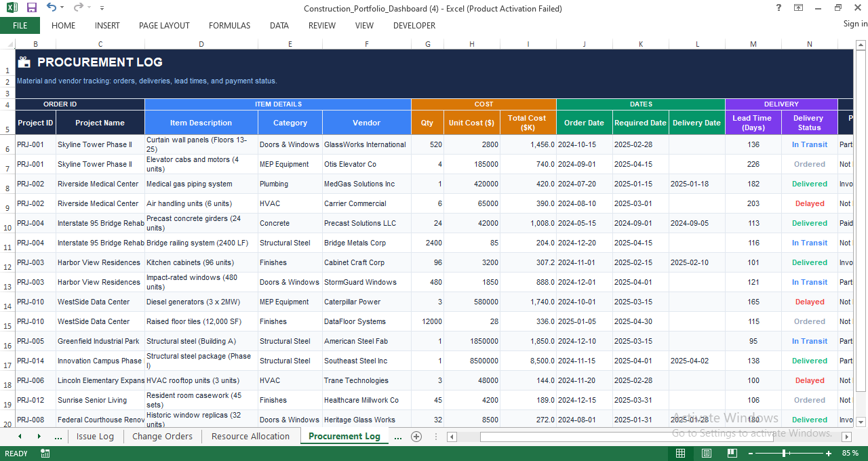Open Customize Quick Access Toolbar dropdown
This screenshot has height=461, width=868.
point(102,8)
